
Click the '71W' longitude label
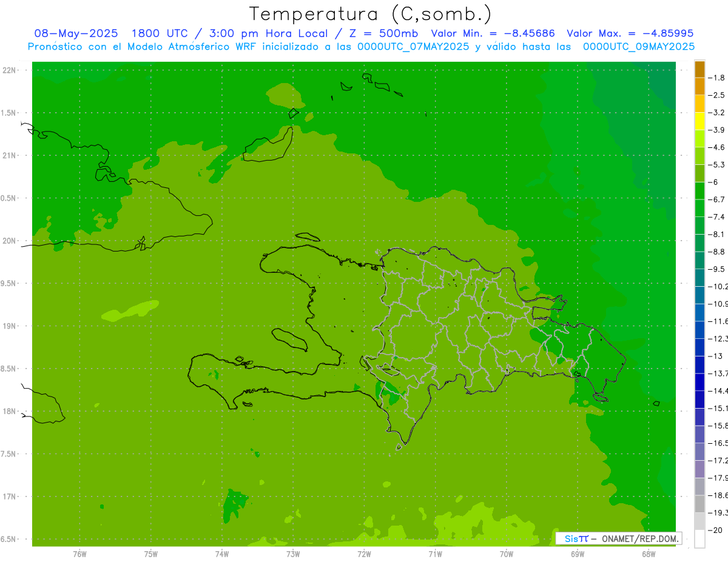click(435, 554)
